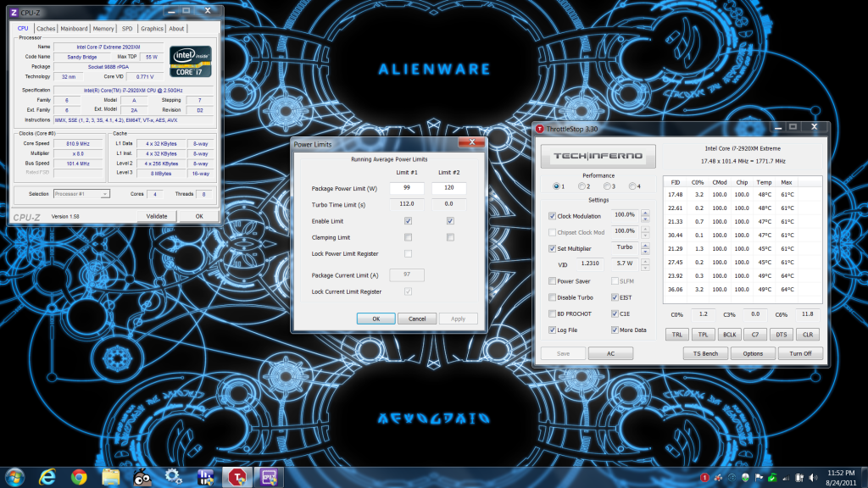Viewport: 868px width, 488px height.
Task: Click the gear settings icon in taskbar
Action: [173, 477]
